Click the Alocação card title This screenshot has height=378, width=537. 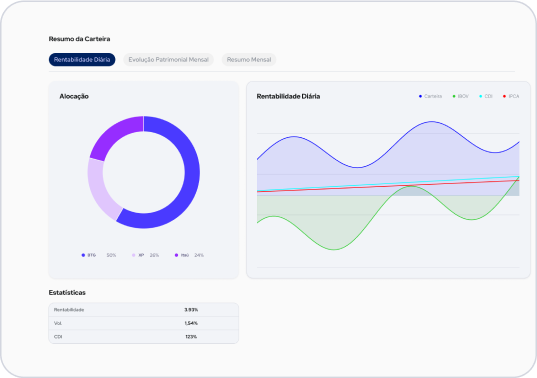(x=74, y=96)
